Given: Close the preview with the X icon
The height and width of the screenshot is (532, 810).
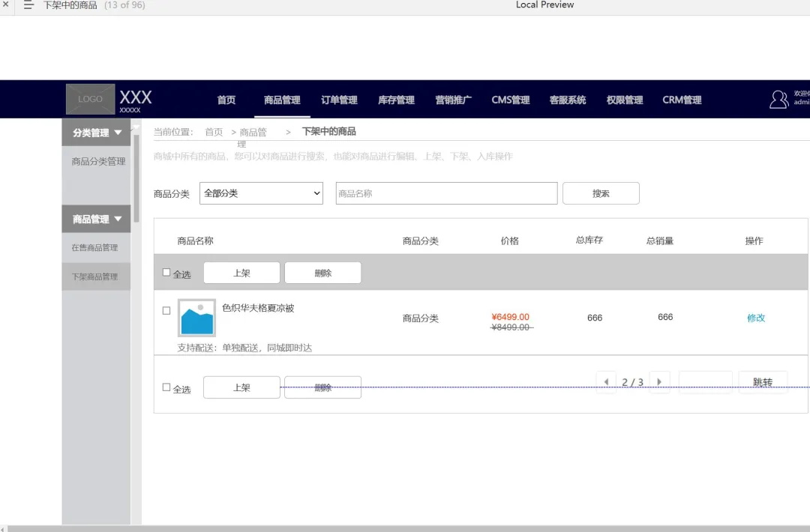Looking at the screenshot, I should pyautogui.click(x=6, y=4).
